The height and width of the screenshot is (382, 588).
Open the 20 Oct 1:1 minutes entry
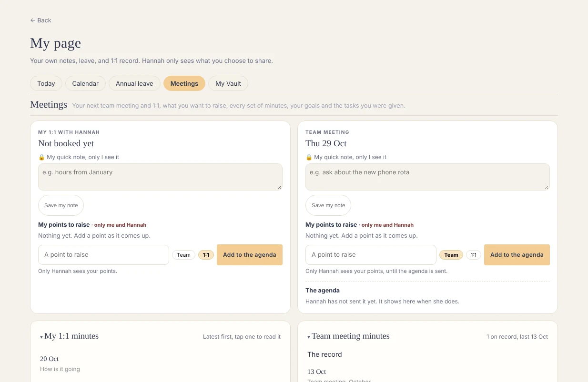coord(60,363)
